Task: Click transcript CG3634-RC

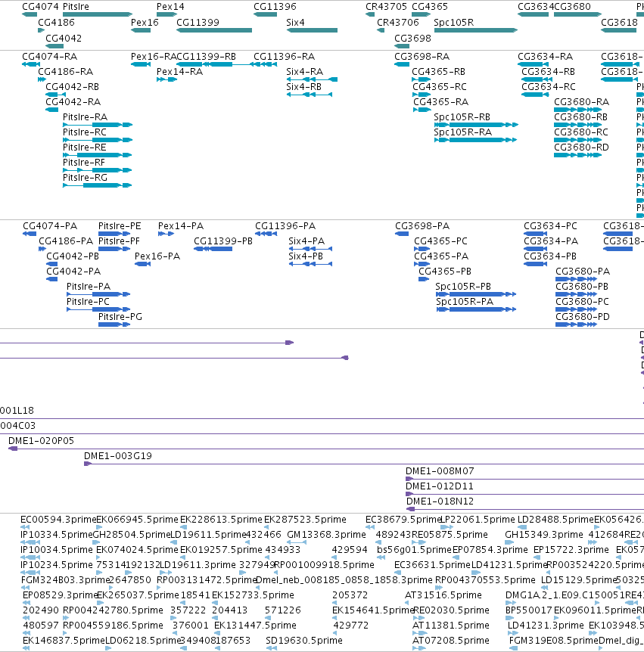Action: pos(535,95)
